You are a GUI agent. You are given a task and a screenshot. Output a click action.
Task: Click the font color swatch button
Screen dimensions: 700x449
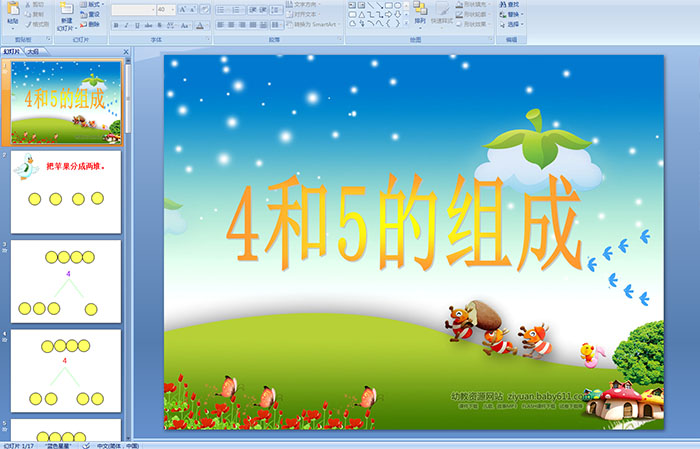pos(200,25)
